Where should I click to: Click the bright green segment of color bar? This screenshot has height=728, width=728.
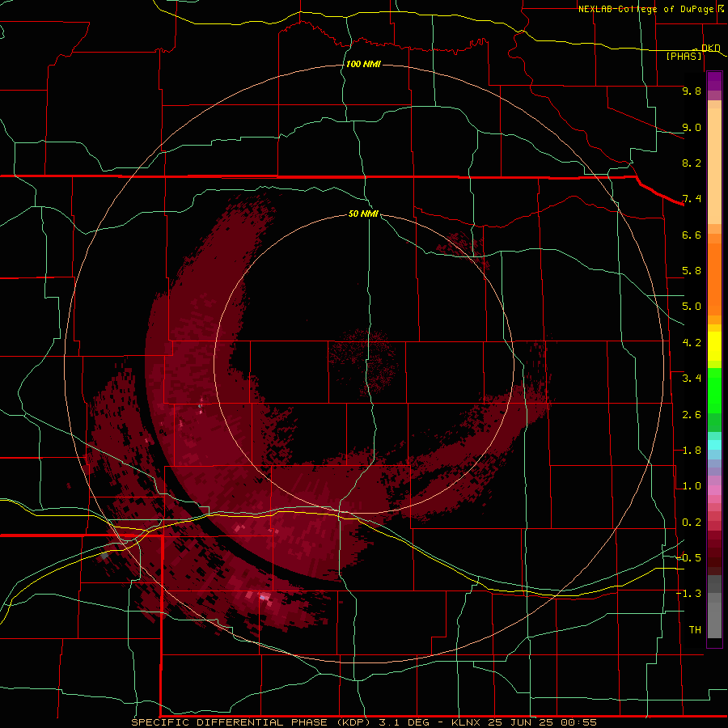[x=714, y=391]
